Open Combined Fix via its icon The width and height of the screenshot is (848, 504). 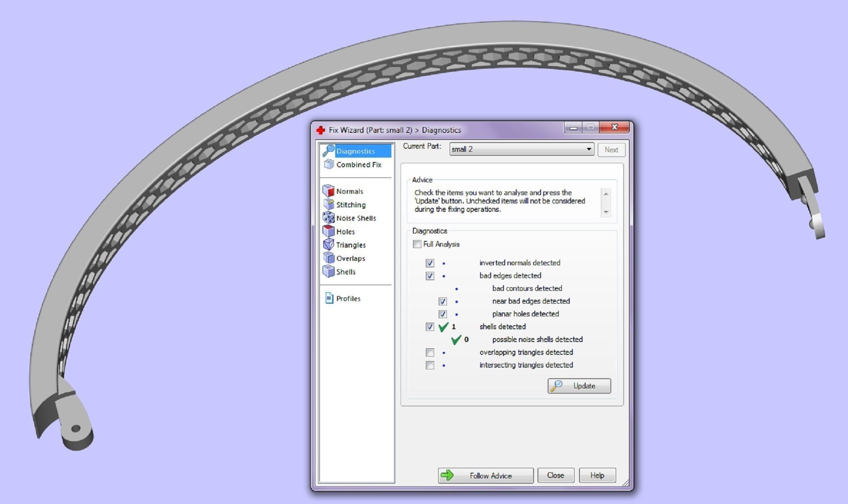[x=329, y=164]
